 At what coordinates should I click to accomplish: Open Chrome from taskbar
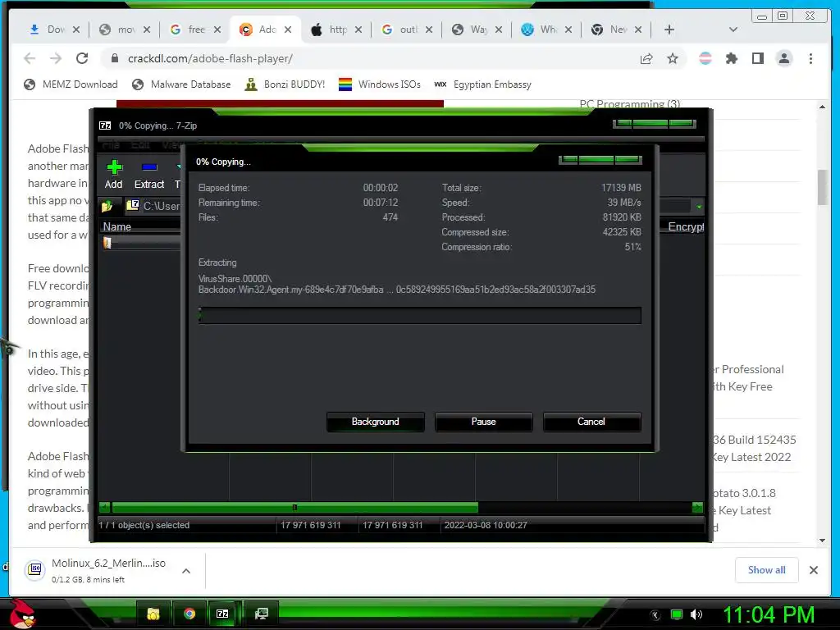click(x=189, y=614)
